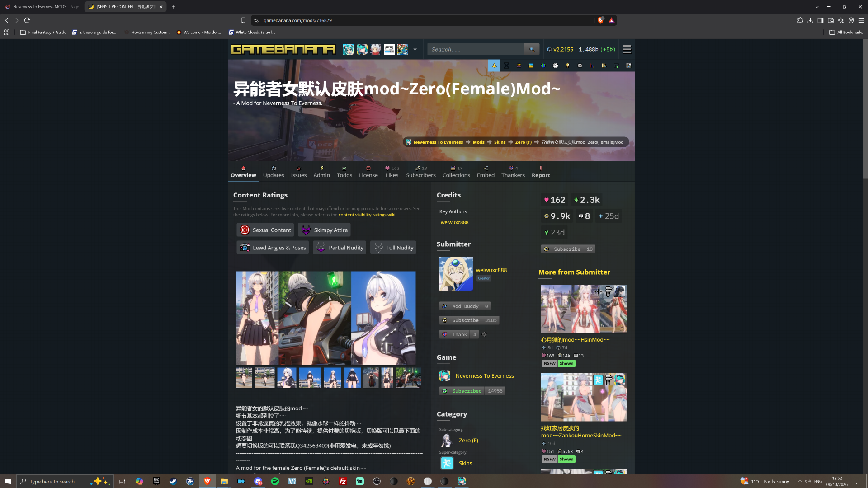Open the Issues tab
Viewport: 868px width, 488px height.
click(x=299, y=172)
